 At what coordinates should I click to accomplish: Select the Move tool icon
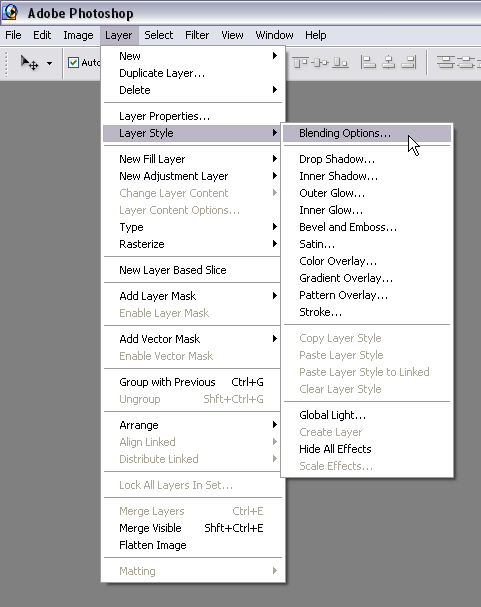(29, 63)
